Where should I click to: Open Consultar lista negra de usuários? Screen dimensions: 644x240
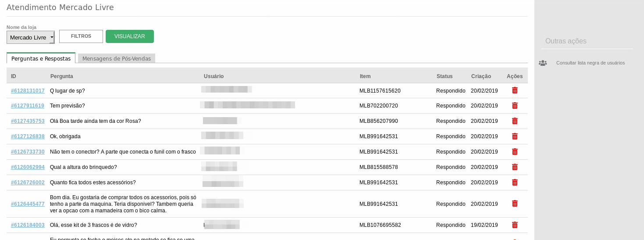590,63
